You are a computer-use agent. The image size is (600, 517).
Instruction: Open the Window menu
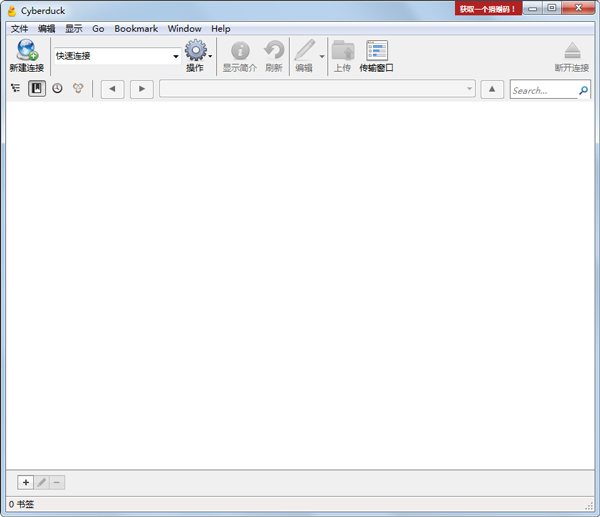click(x=184, y=29)
